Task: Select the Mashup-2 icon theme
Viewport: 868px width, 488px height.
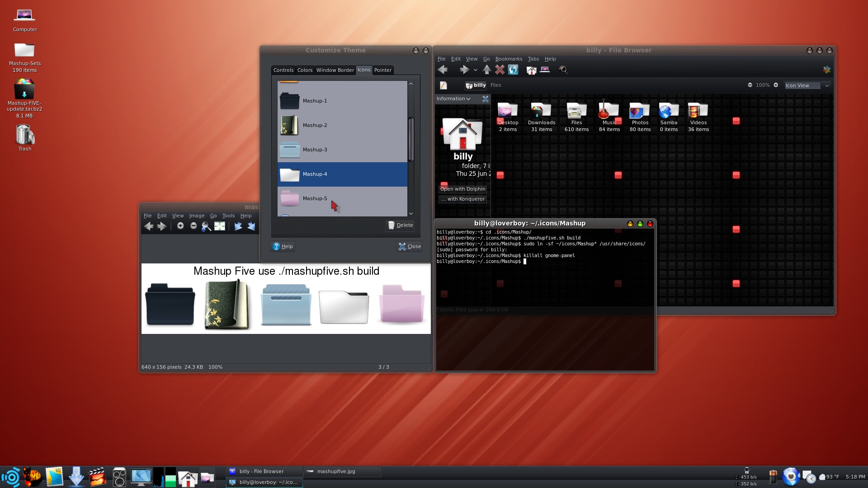Action: pyautogui.click(x=342, y=125)
